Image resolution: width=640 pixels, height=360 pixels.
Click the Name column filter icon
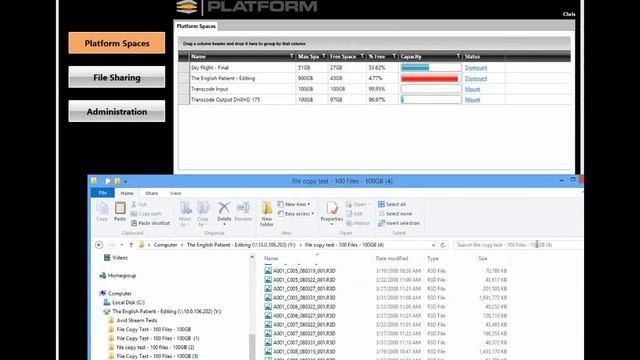coord(291,56)
